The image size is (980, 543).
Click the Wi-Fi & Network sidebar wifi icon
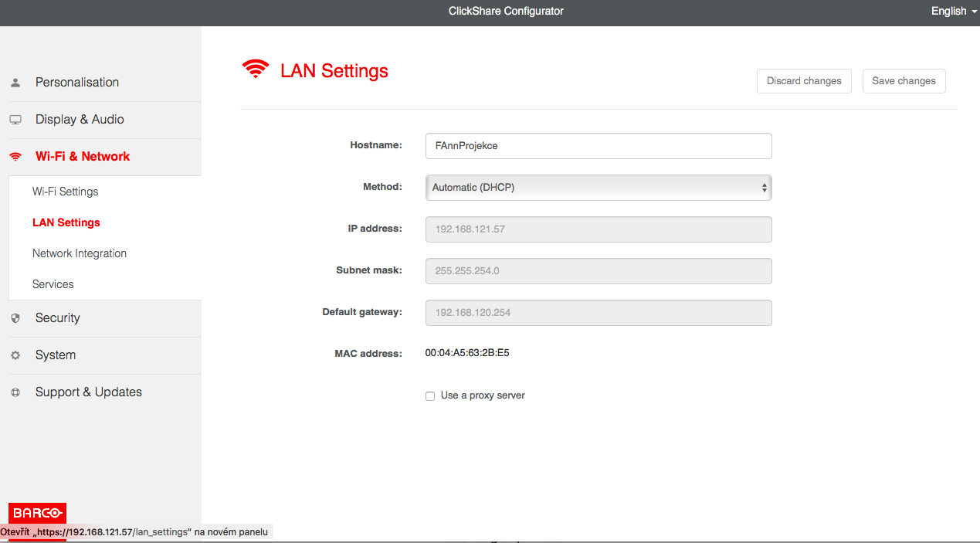click(x=15, y=157)
